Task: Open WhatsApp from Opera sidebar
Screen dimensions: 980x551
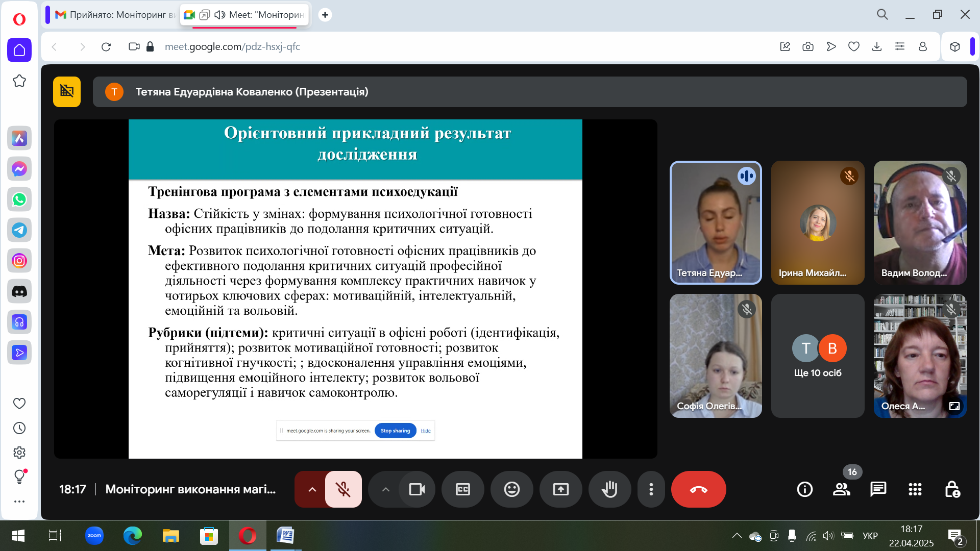Action: pos(19,199)
